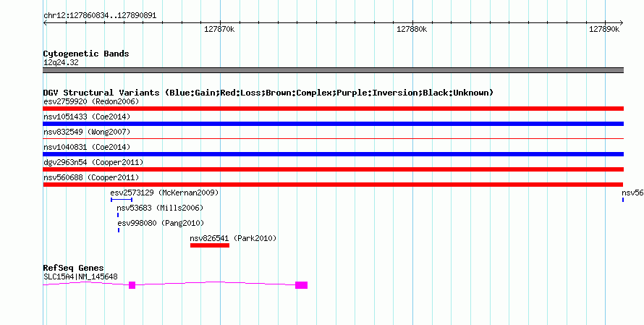Click the blue bar under nsv1051433
Screen dimensions: 644x325
pyautogui.click(x=333, y=124)
